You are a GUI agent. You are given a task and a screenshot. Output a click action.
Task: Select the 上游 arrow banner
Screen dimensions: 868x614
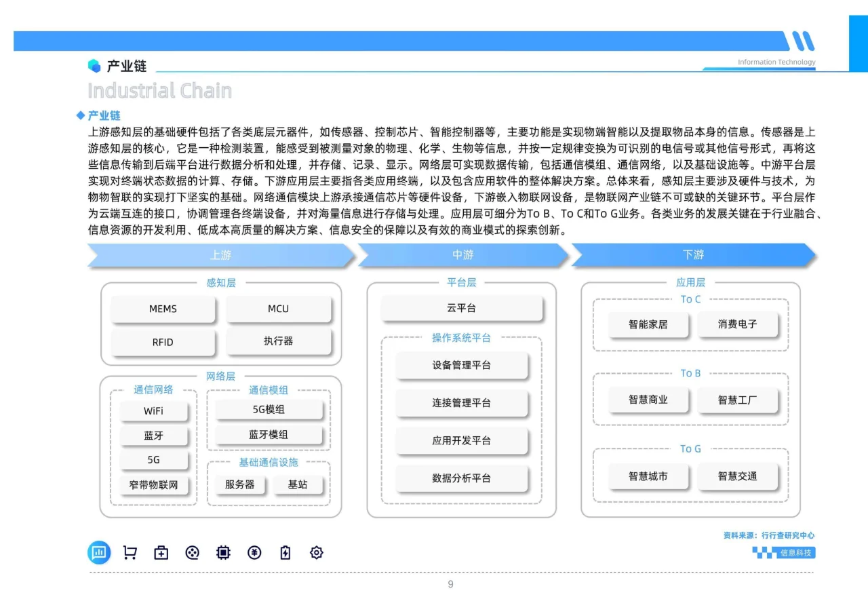click(x=221, y=255)
